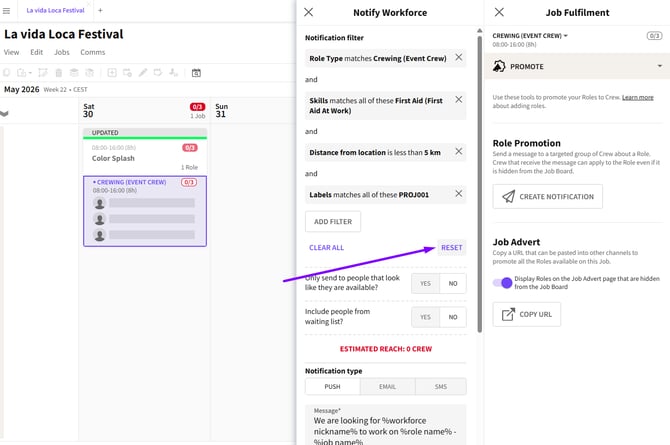Click the Notify Workforce panel scrollbar
Viewport: 670px width, 445px height.
click(479, 184)
